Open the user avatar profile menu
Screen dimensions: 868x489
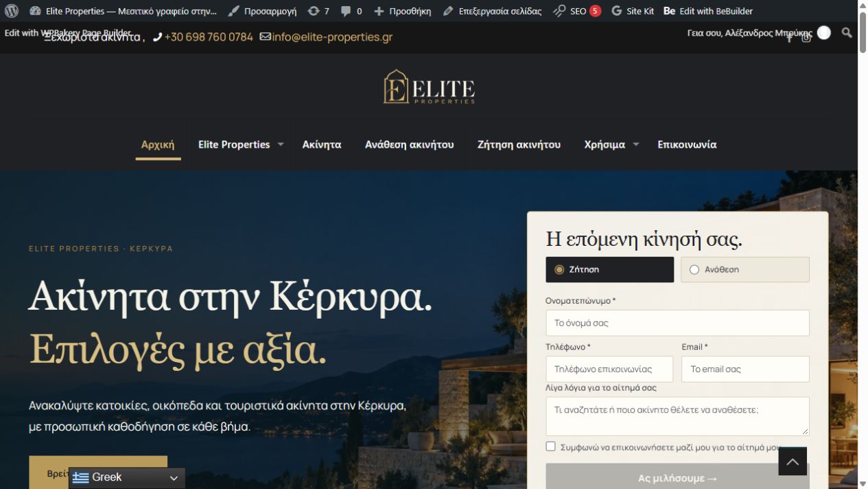tap(824, 32)
